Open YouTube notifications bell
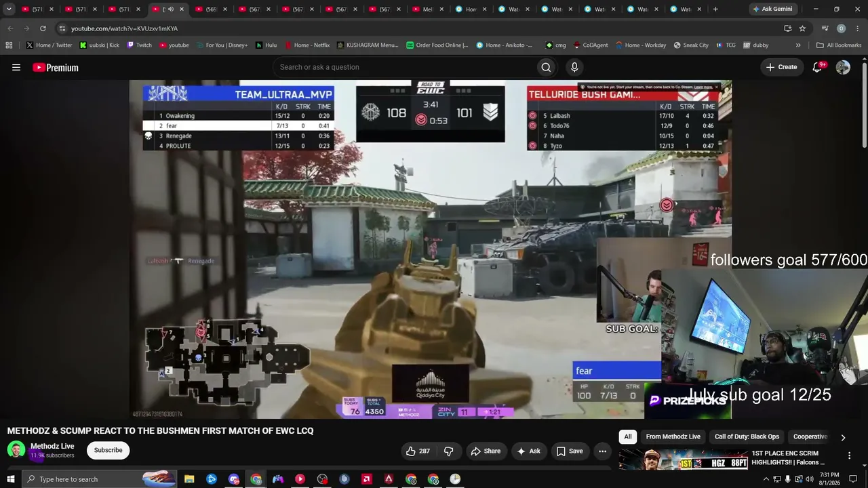The height and width of the screenshot is (488, 868). pos(817,67)
